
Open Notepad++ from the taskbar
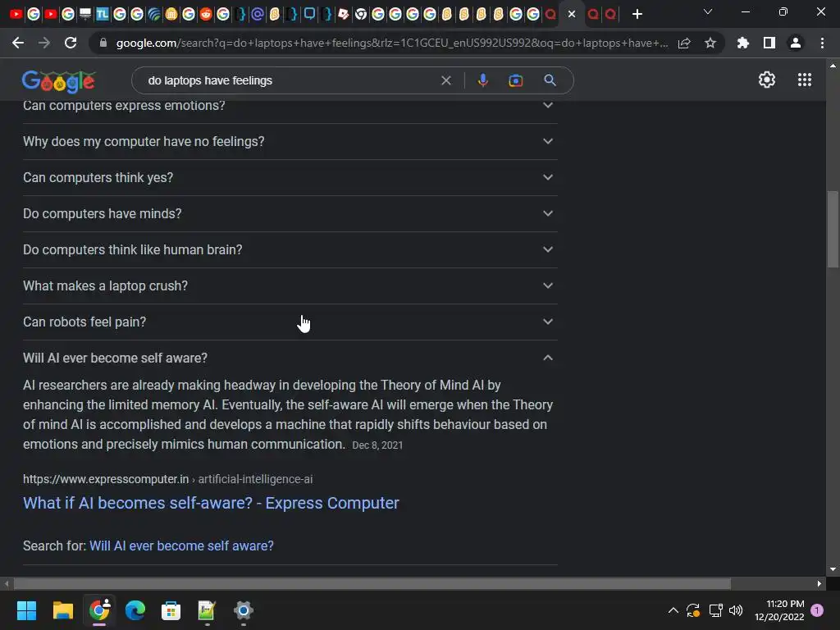point(207,610)
